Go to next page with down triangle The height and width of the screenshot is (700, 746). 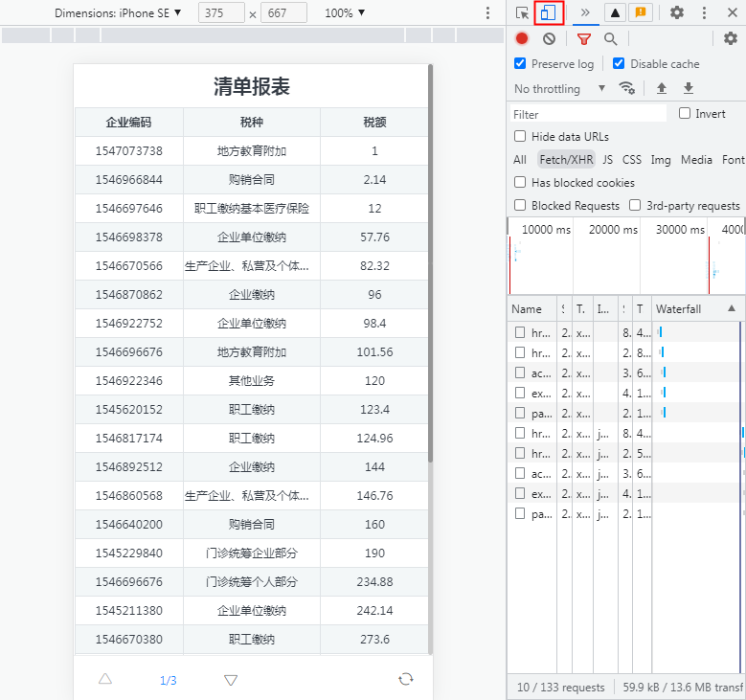click(231, 680)
